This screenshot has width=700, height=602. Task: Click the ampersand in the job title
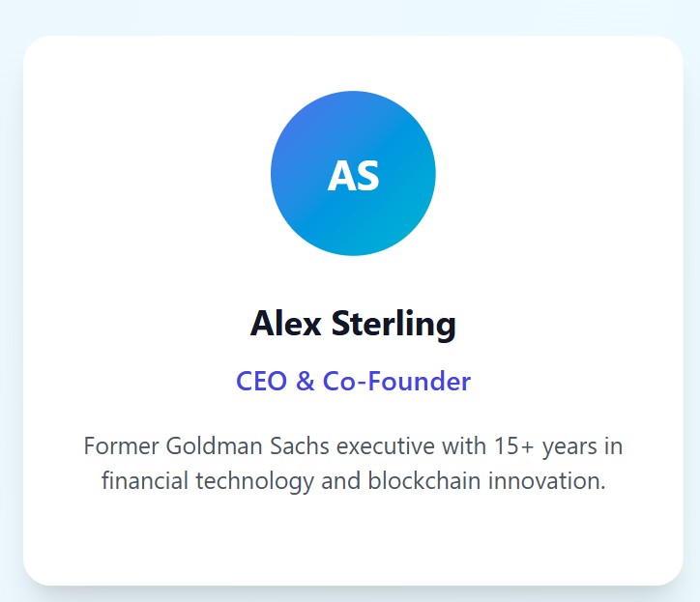tap(306, 381)
